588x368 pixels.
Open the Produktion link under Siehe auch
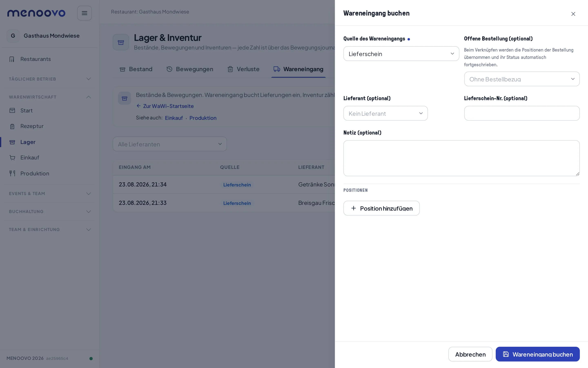coord(203,118)
